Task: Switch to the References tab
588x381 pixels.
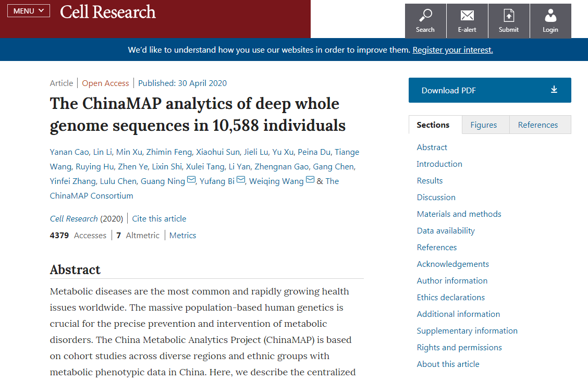Action: [x=537, y=125]
